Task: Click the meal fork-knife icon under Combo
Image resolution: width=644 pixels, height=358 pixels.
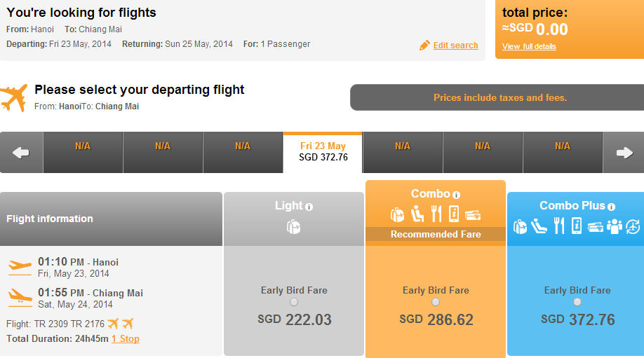Action: click(x=436, y=214)
